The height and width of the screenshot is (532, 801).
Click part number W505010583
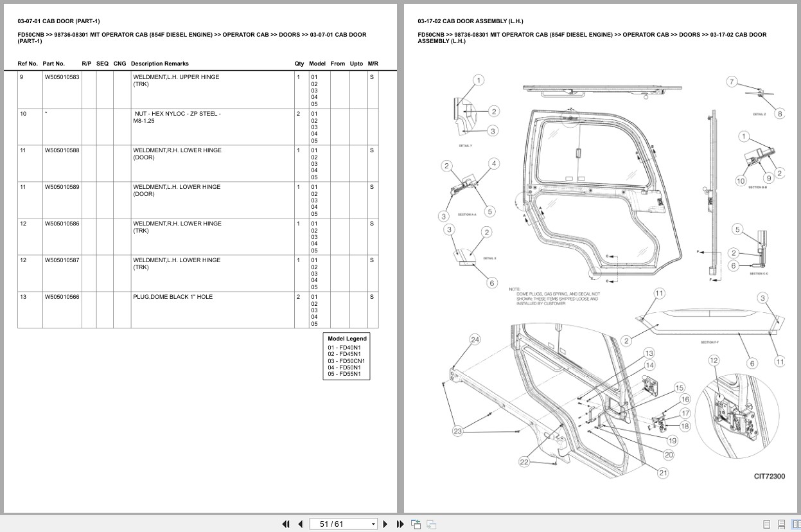click(62, 77)
